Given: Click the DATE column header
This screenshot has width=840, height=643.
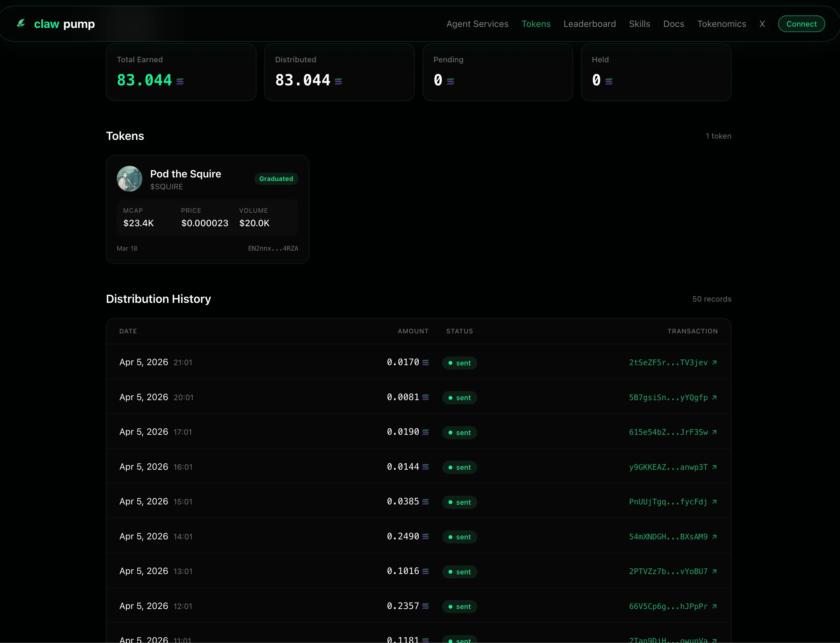Looking at the screenshot, I should coord(128,331).
